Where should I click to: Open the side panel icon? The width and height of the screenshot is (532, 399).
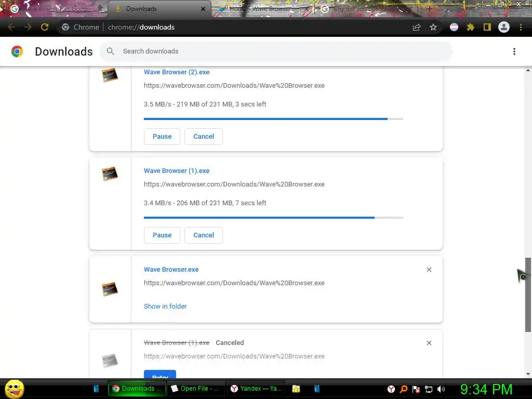point(487,27)
